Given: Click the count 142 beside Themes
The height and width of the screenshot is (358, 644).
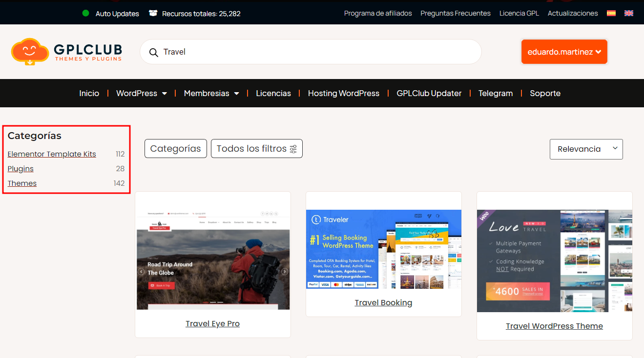Looking at the screenshot, I should [119, 183].
